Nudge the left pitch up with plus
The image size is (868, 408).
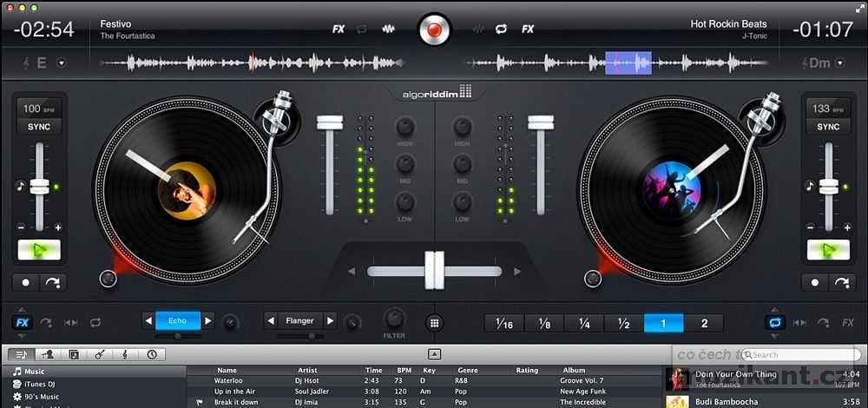click(x=57, y=227)
